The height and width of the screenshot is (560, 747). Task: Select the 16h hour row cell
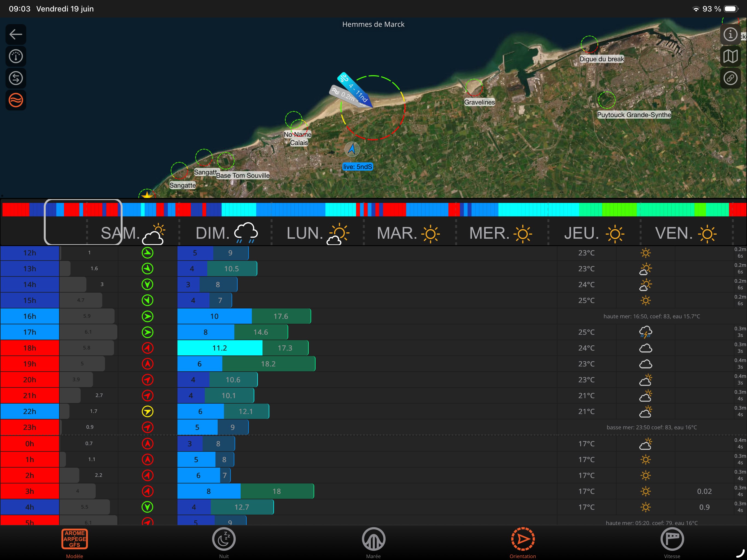30,316
